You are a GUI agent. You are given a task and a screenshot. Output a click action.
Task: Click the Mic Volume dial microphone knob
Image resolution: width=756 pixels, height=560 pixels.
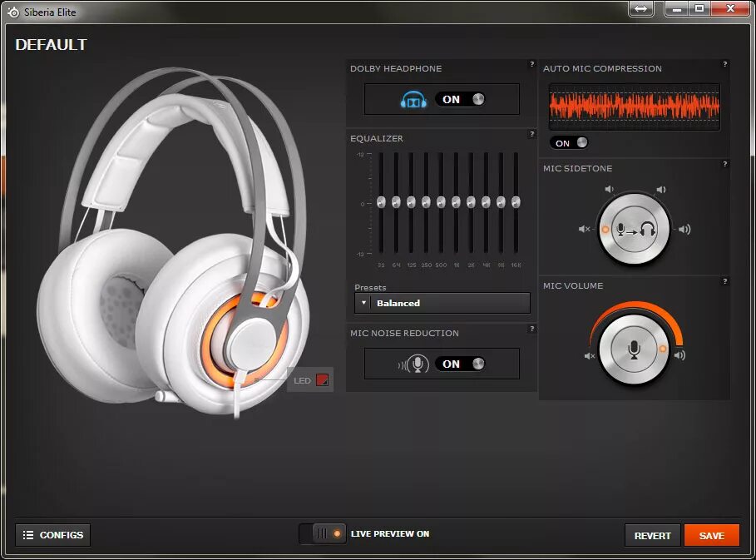point(634,349)
